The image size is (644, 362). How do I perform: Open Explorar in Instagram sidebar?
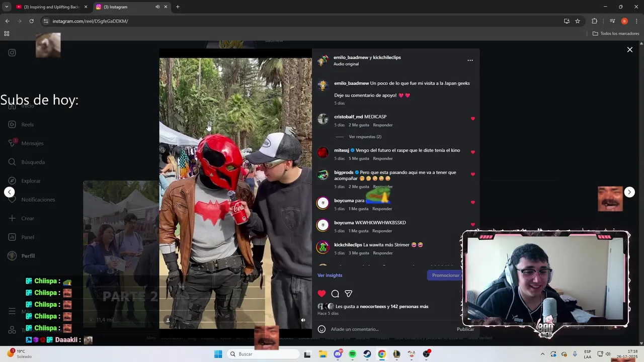click(x=24, y=181)
